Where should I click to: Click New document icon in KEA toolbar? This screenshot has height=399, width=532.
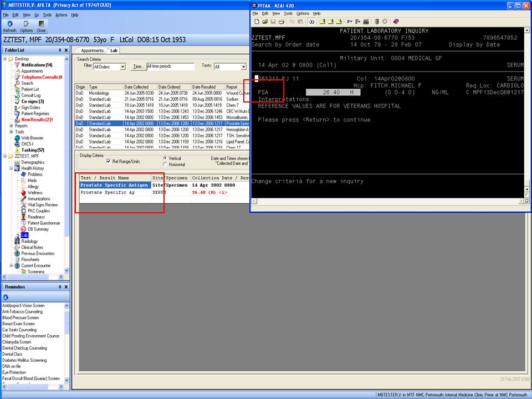tap(257, 22)
